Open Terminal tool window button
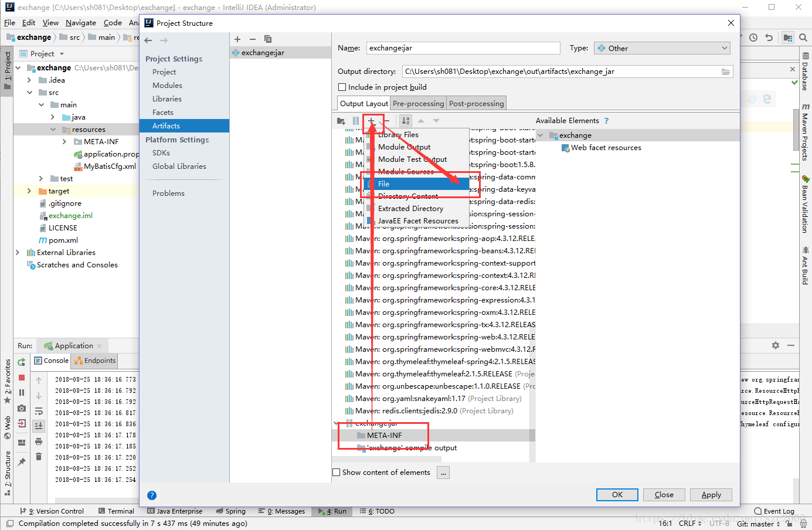Viewport: 812px width, 530px height. (116, 511)
